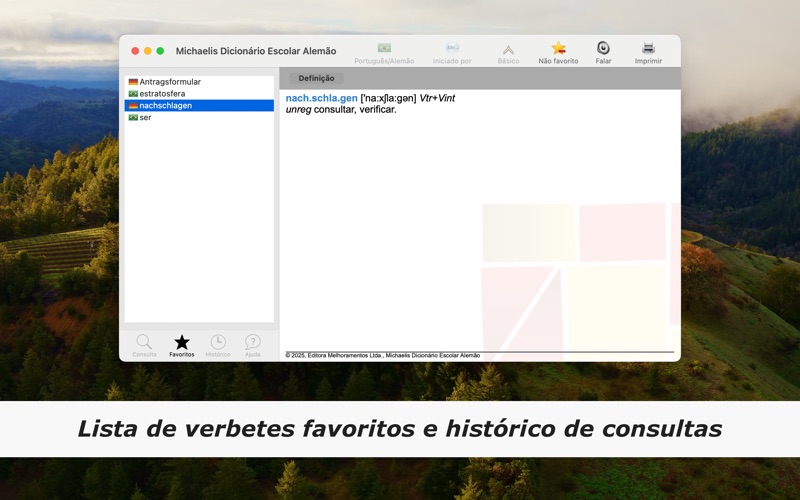This screenshot has width=800, height=500.
Task: Click the Falar speaker icon
Action: (x=603, y=48)
